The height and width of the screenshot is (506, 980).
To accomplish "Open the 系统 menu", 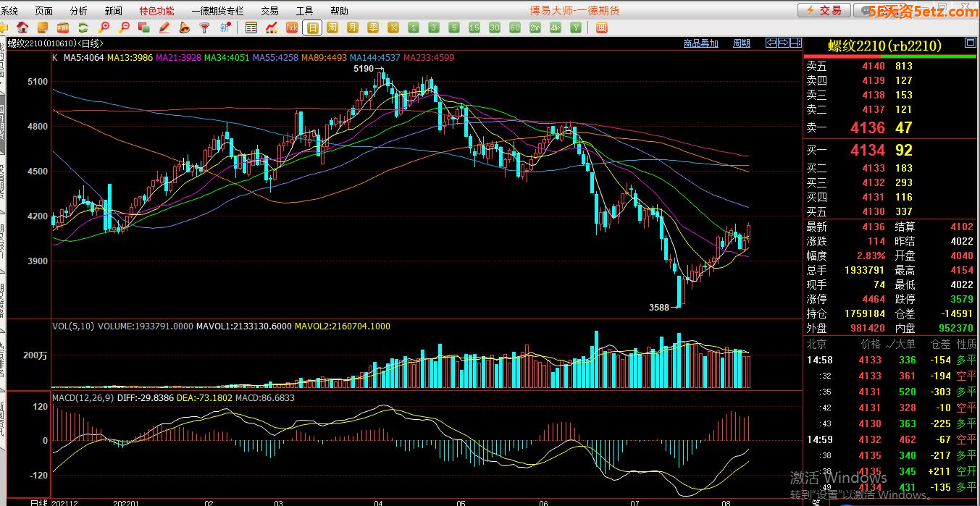I will pyautogui.click(x=9, y=11).
